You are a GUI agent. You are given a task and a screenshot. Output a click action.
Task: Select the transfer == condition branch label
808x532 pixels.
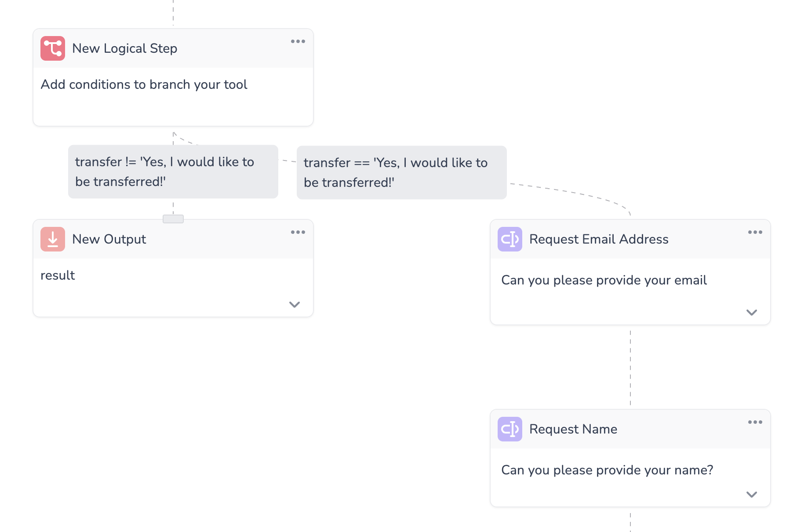(x=401, y=172)
